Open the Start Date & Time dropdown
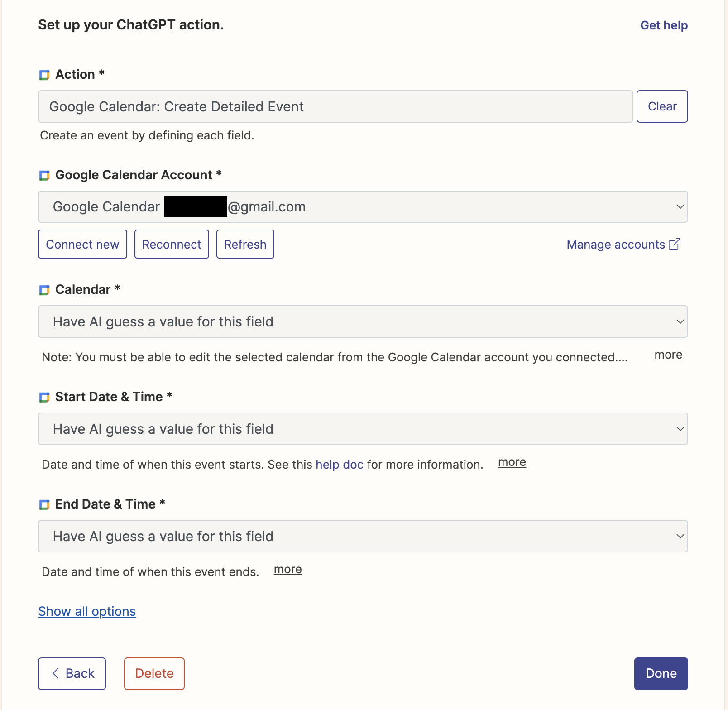Screen dimensions: 728x710 [x=362, y=429]
